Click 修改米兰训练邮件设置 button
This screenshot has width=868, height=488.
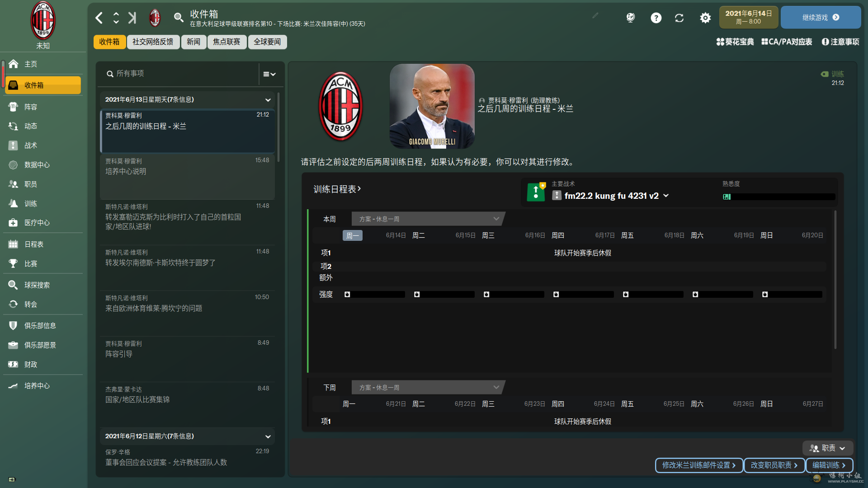699,465
